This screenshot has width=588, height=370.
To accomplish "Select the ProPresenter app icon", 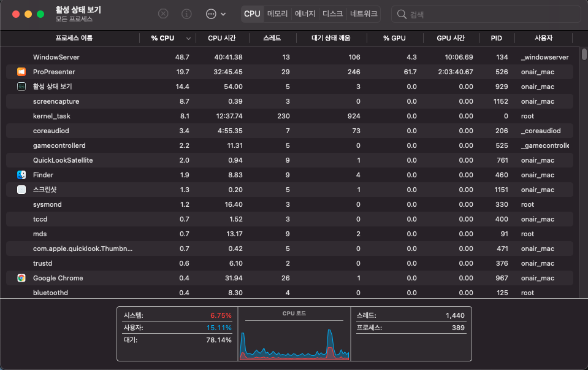I will pyautogui.click(x=21, y=72).
